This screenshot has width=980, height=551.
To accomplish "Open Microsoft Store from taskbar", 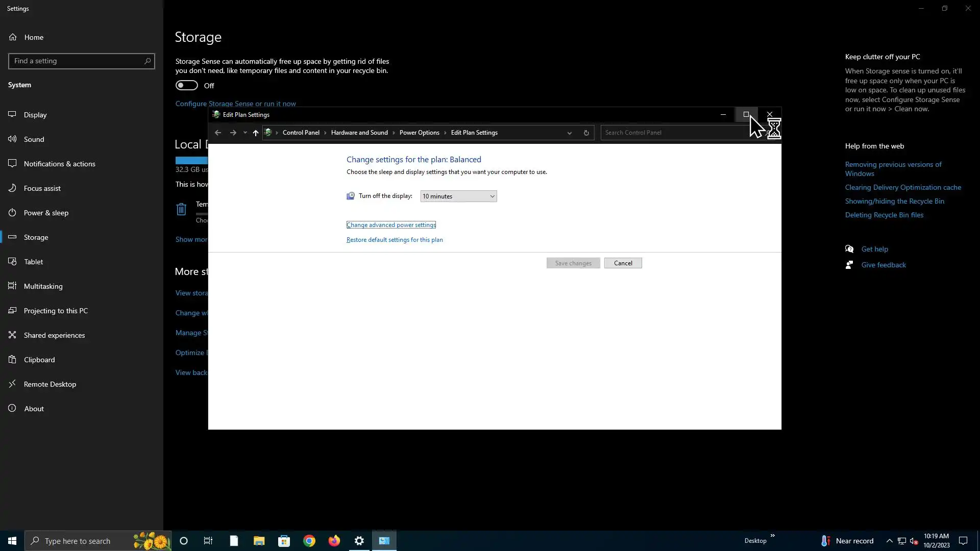I will click(x=284, y=541).
